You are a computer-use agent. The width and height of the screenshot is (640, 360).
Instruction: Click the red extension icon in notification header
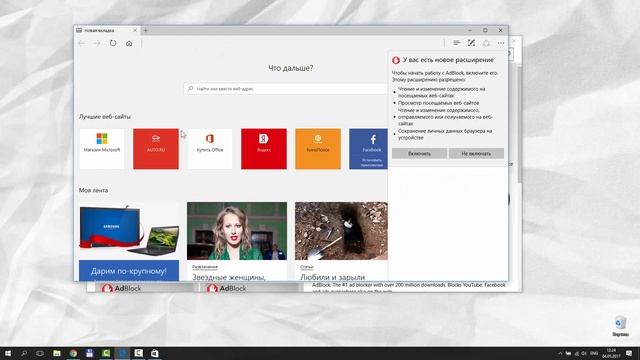[396, 60]
